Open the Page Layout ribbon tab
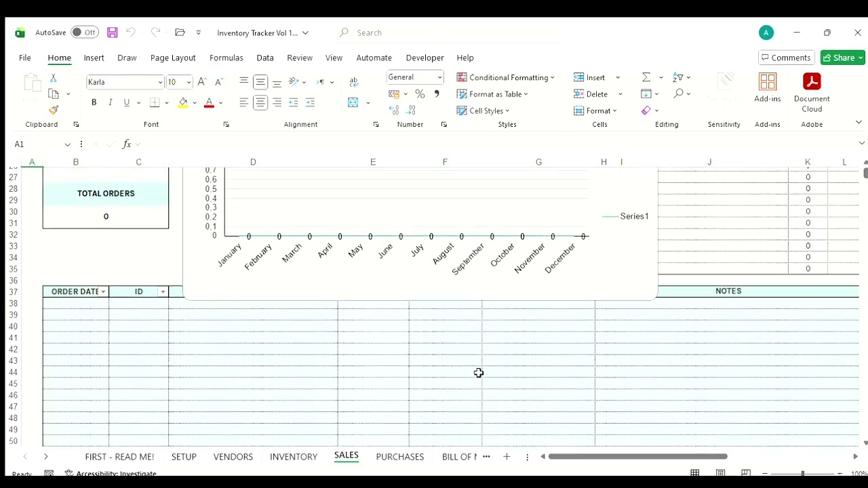868x488 pixels. click(x=173, y=58)
